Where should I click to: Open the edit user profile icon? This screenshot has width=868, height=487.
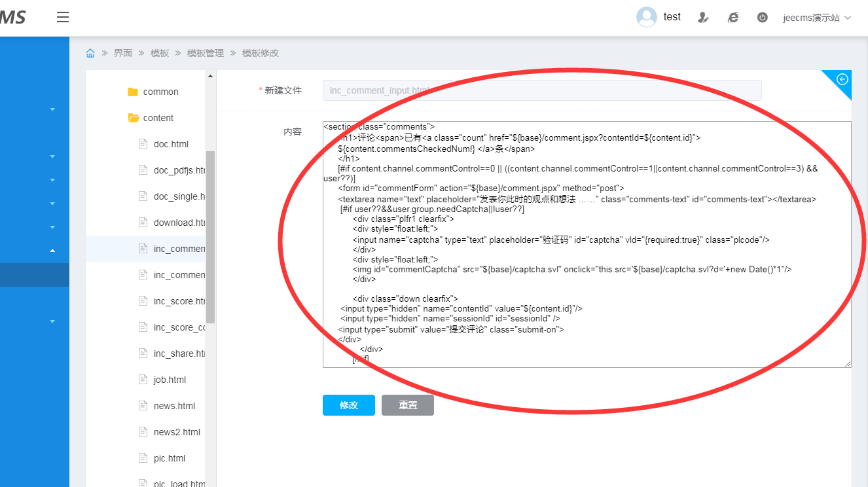(703, 18)
